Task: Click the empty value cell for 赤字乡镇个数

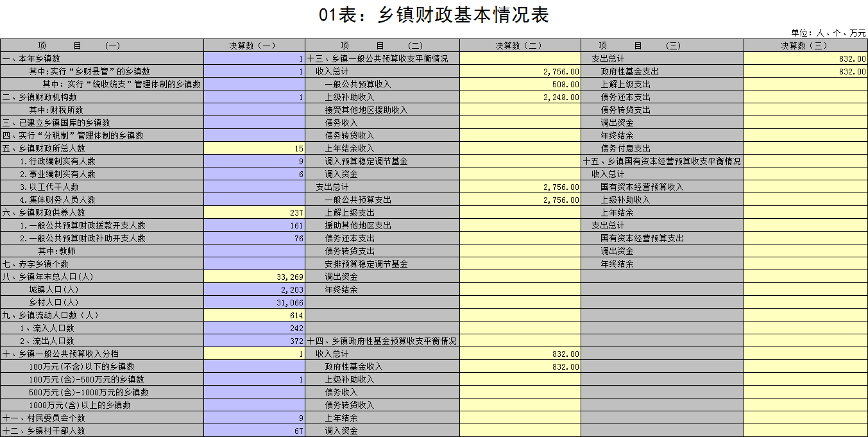Action: 255,264
